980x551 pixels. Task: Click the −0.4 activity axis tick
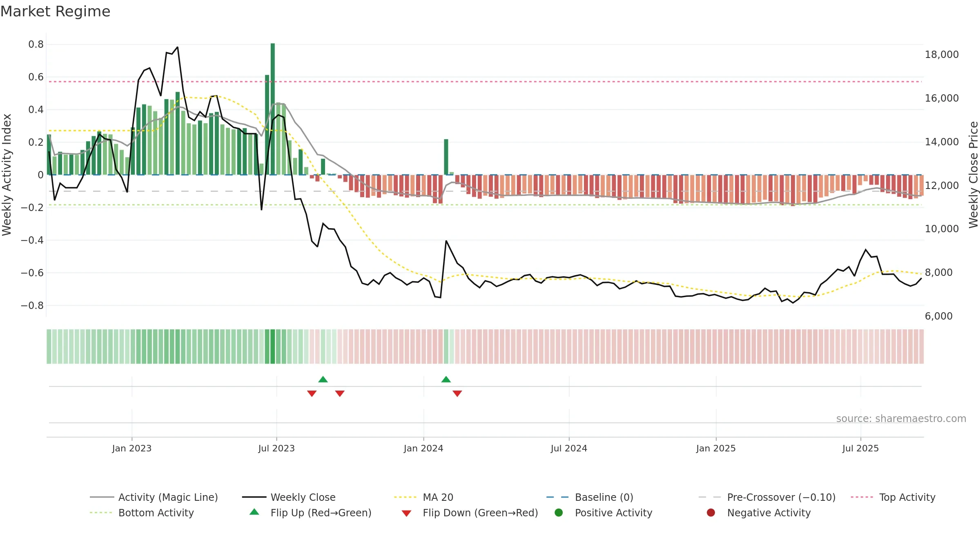(32, 240)
